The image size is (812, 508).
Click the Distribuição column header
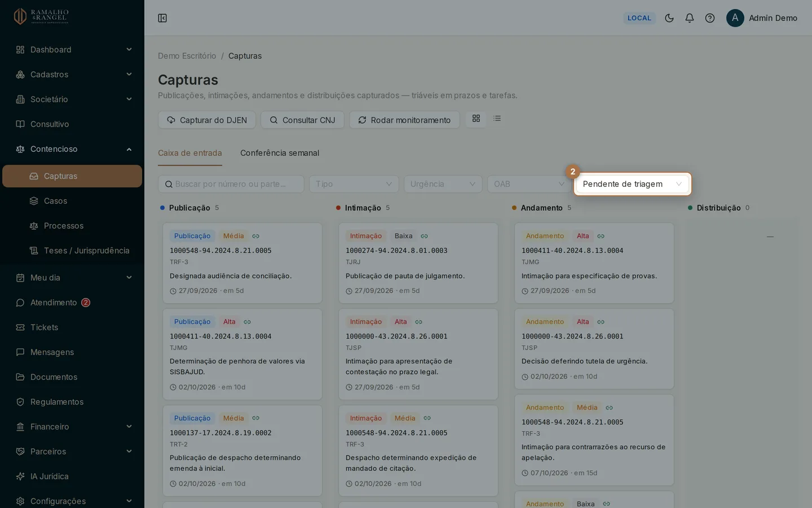[x=719, y=208]
